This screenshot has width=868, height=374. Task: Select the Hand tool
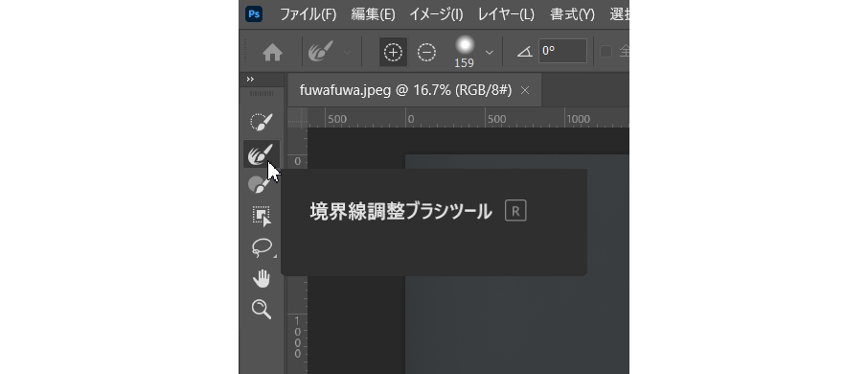coord(261,279)
